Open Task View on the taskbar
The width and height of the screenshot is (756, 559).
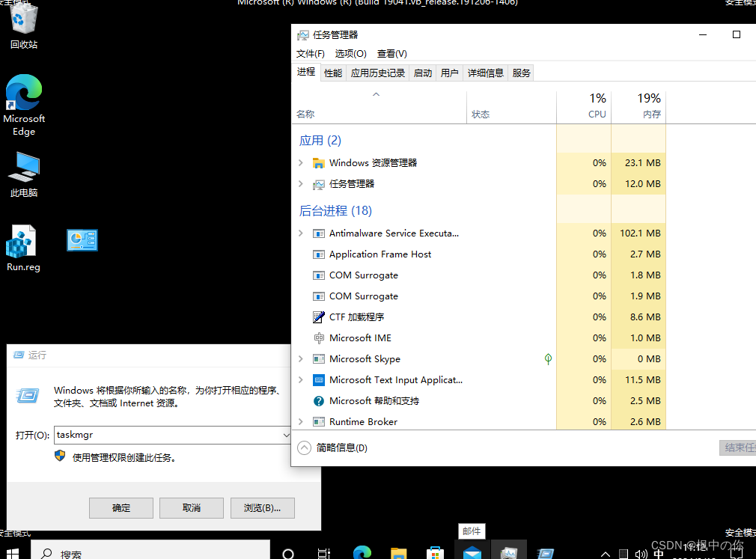point(324,554)
